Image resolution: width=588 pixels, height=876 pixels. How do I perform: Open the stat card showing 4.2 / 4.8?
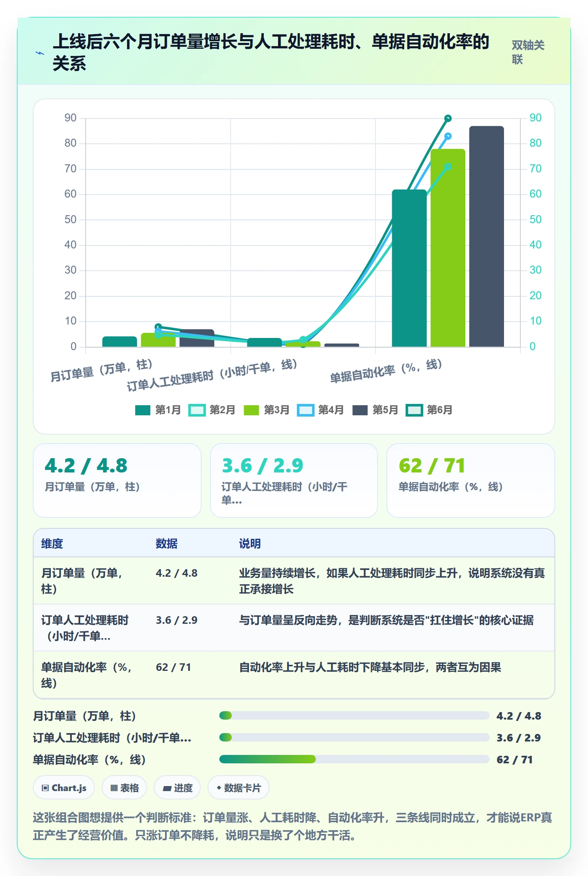(x=117, y=480)
